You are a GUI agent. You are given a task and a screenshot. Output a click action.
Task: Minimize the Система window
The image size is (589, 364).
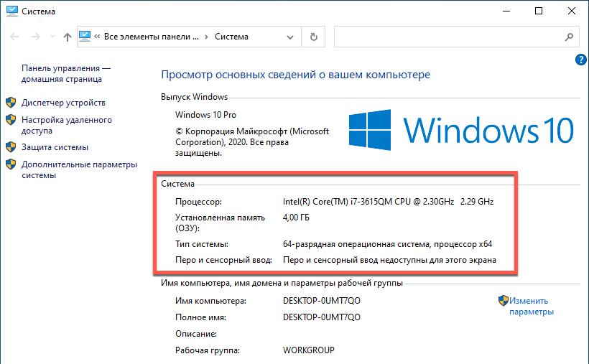pyautogui.click(x=506, y=11)
